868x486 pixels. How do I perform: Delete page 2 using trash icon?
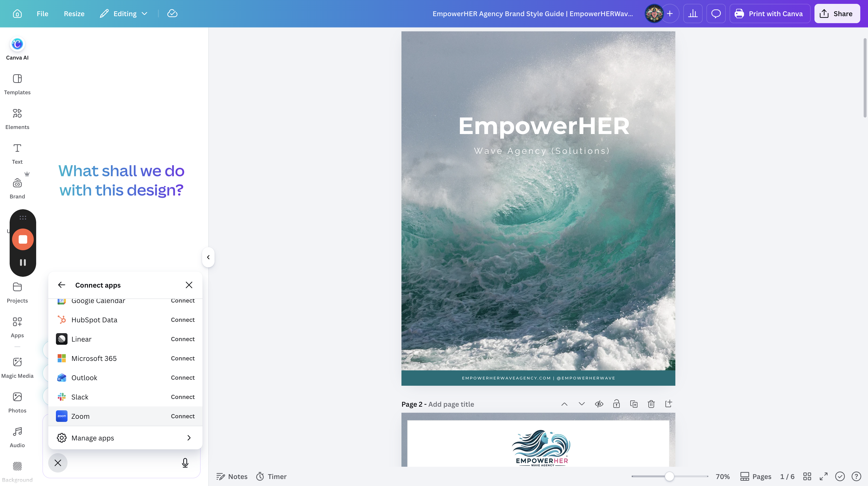click(651, 404)
